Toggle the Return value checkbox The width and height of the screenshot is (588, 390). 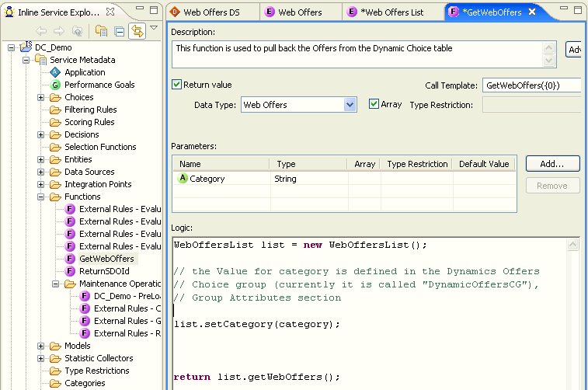(177, 85)
